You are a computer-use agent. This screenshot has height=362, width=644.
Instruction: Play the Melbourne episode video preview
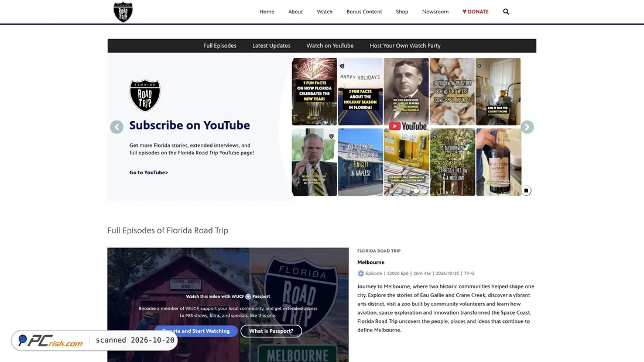228,305
